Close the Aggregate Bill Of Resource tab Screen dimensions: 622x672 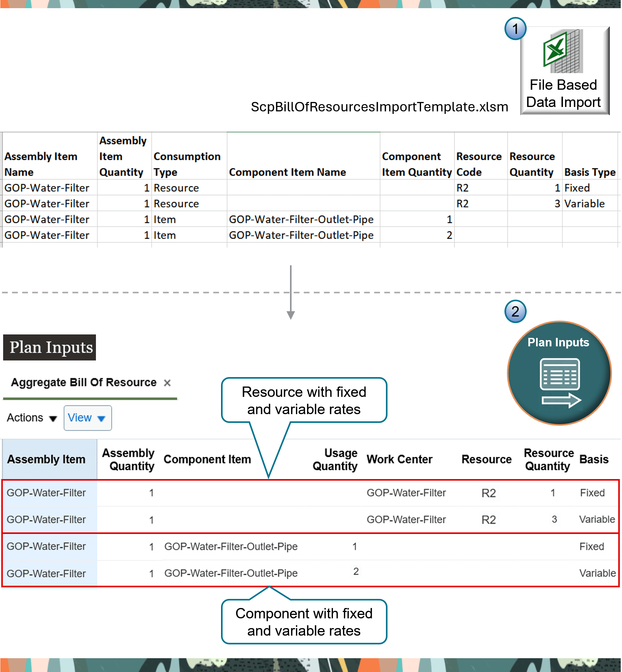coord(167,383)
